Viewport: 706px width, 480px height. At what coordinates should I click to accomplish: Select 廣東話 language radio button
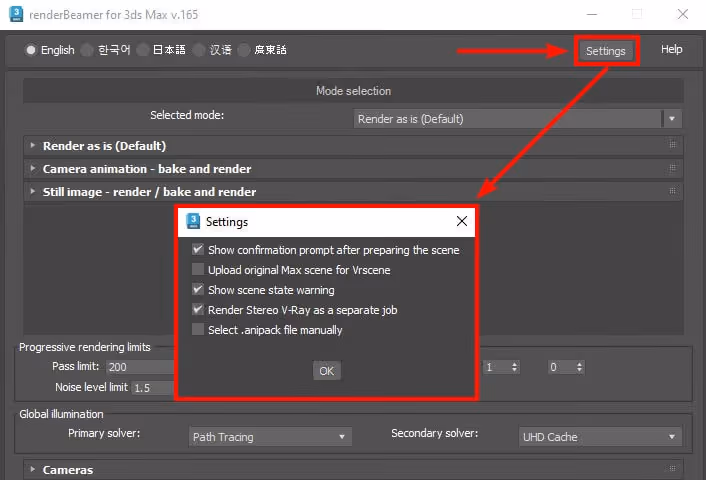[x=244, y=50]
